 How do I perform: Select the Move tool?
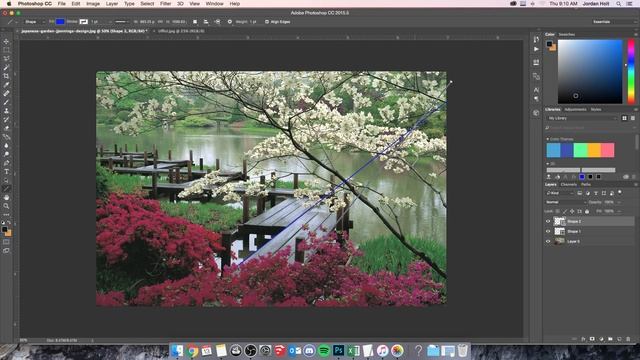tap(6, 41)
